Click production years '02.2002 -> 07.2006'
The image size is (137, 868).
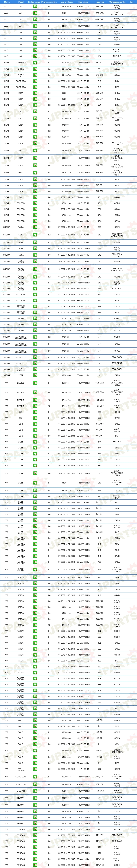coord(66,744)
